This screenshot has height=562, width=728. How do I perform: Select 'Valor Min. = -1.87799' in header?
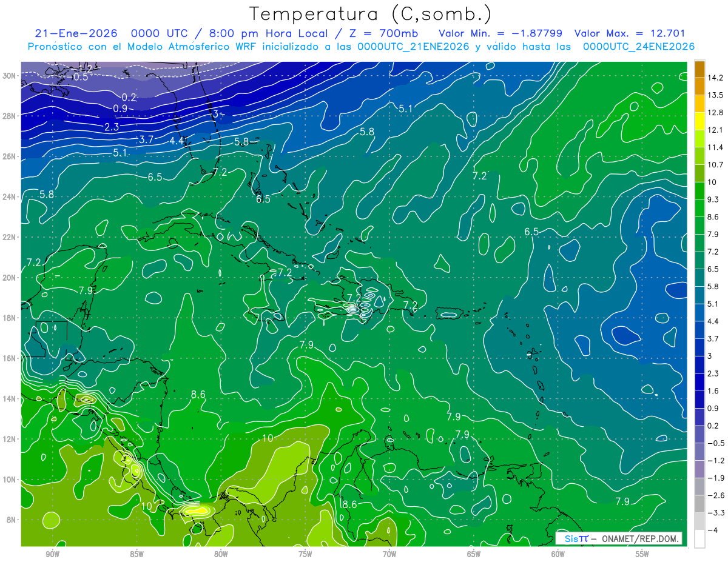[x=500, y=33]
